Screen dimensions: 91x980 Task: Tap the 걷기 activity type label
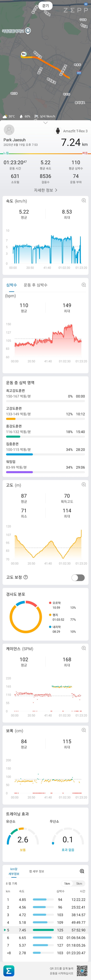[x=46, y=6]
